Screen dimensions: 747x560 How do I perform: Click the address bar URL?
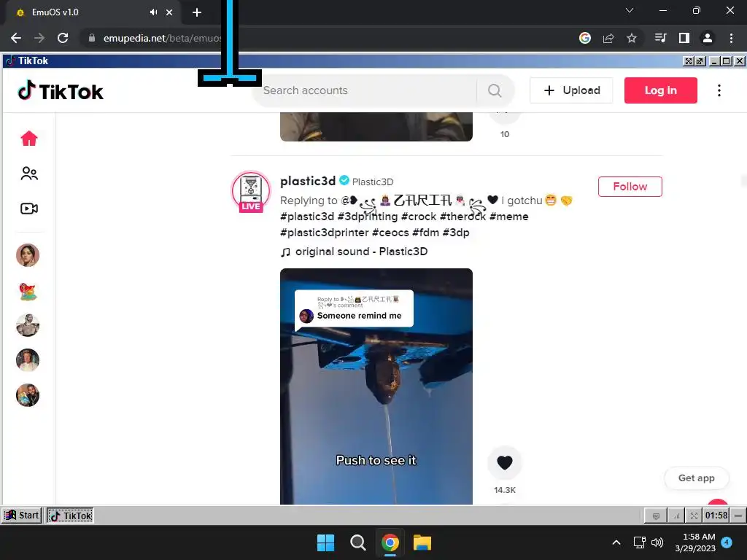pos(162,38)
